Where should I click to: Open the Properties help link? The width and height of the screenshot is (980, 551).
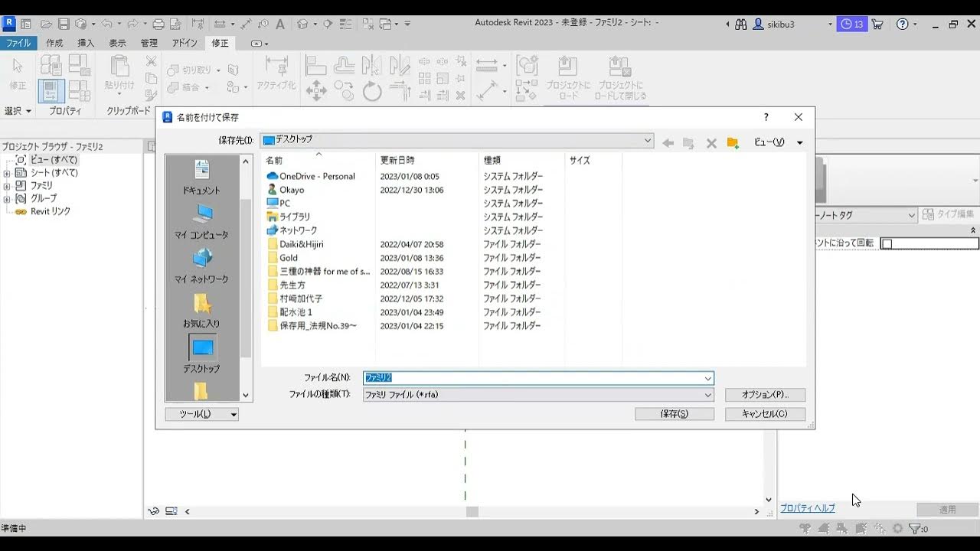click(807, 508)
